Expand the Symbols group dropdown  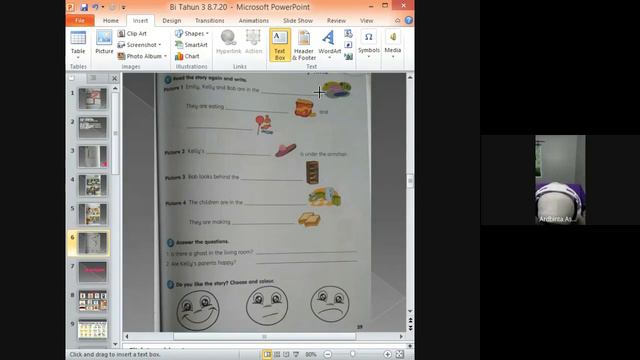pyautogui.click(x=369, y=44)
